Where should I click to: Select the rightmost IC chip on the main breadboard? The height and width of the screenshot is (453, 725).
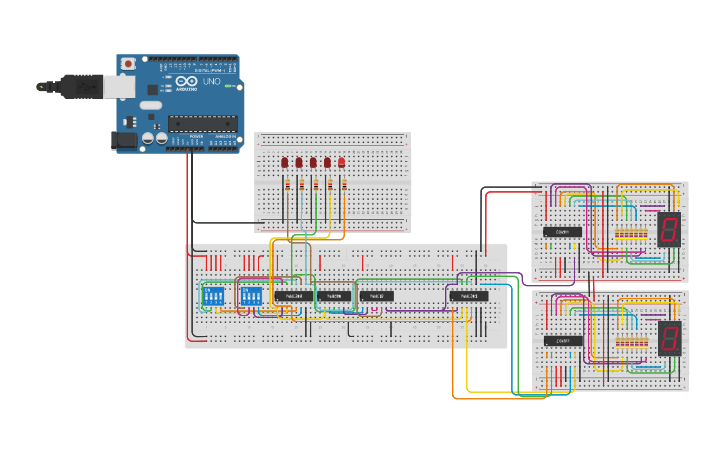pos(469,296)
